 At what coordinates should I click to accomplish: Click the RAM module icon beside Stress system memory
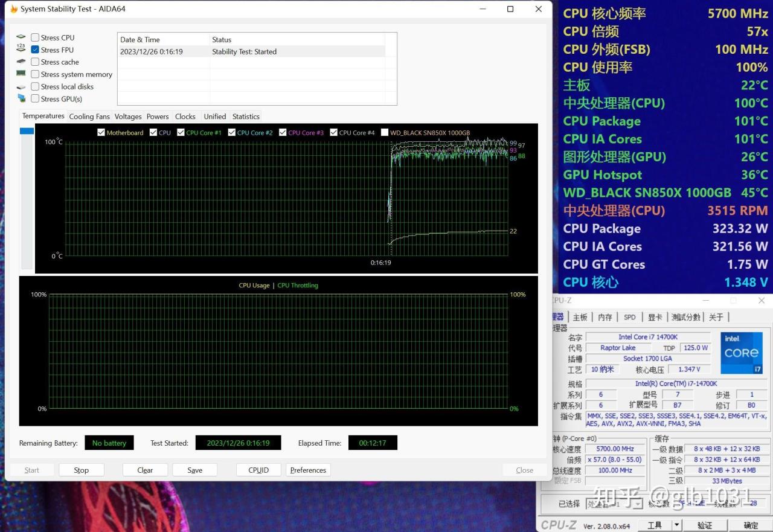(21, 74)
